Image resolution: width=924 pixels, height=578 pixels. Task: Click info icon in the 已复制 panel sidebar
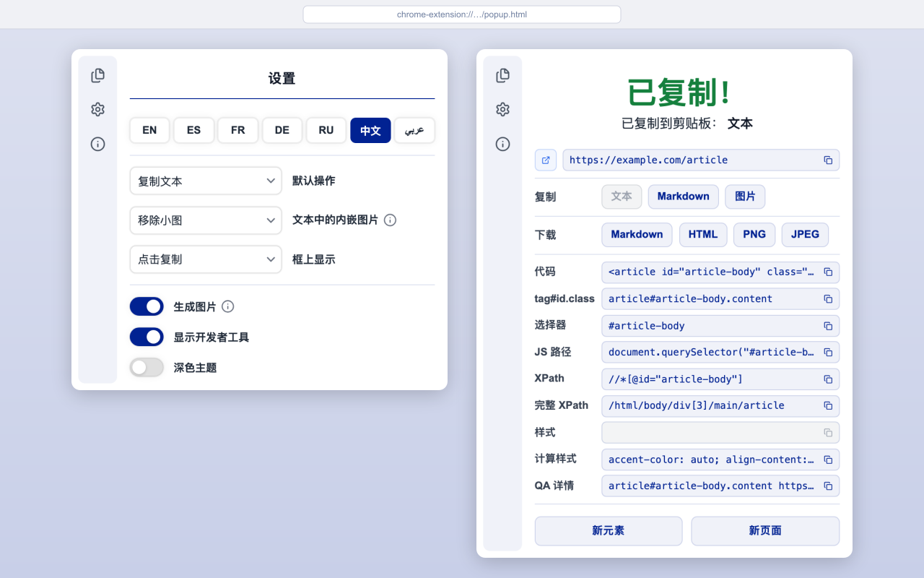point(503,144)
